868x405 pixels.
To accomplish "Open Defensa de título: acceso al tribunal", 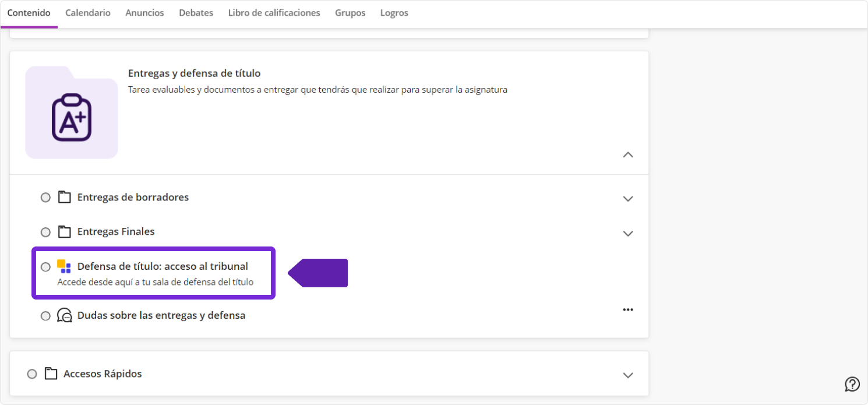I will pyautogui.click(x=163, y=266).
